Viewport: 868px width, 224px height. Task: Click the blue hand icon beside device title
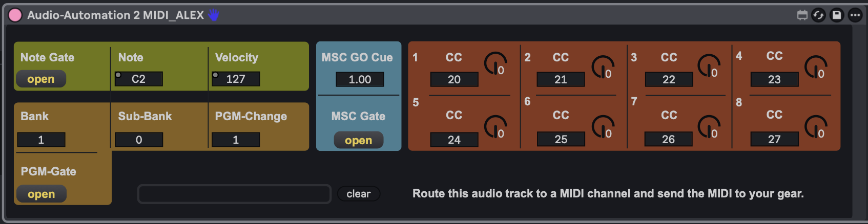pos(214,15)
